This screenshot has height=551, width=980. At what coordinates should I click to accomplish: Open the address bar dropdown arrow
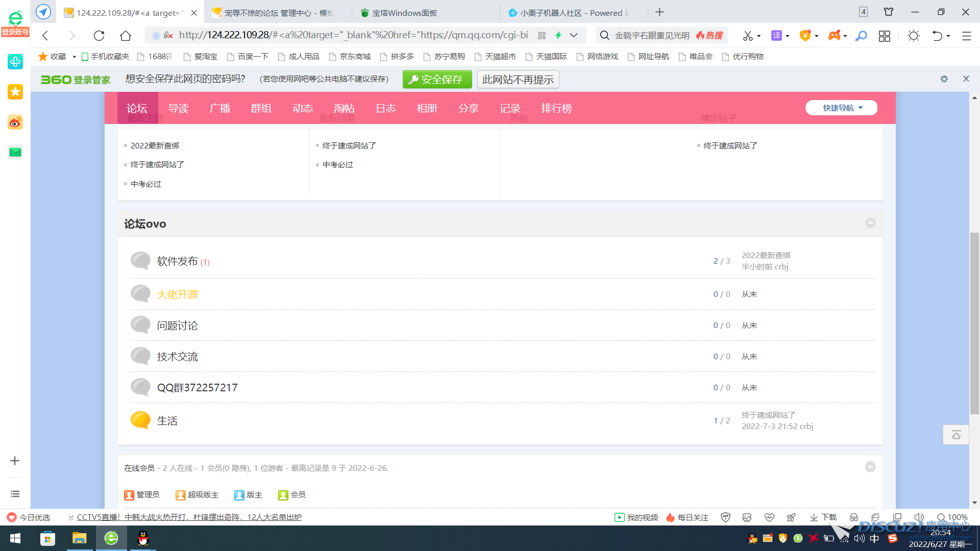[x=574, y=35]
